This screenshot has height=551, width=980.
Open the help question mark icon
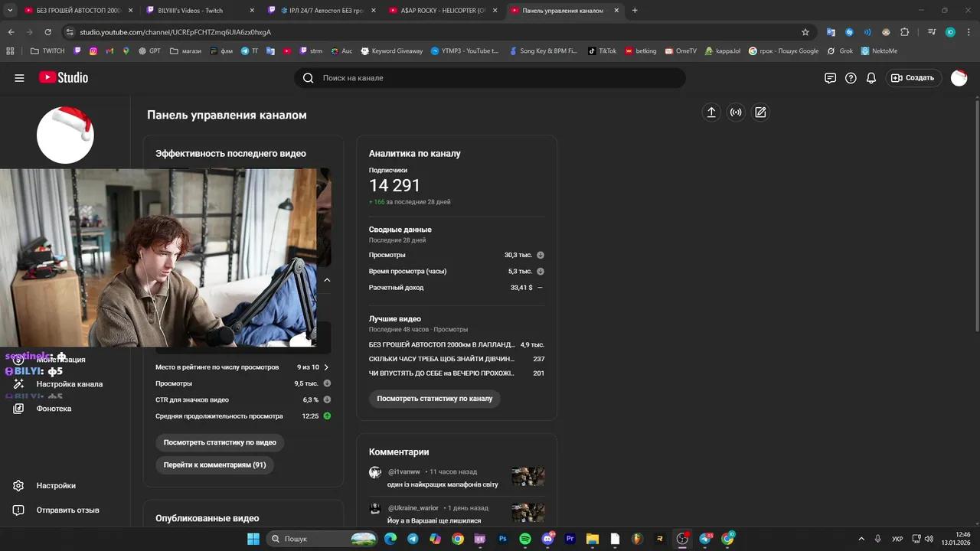point(851,78)
